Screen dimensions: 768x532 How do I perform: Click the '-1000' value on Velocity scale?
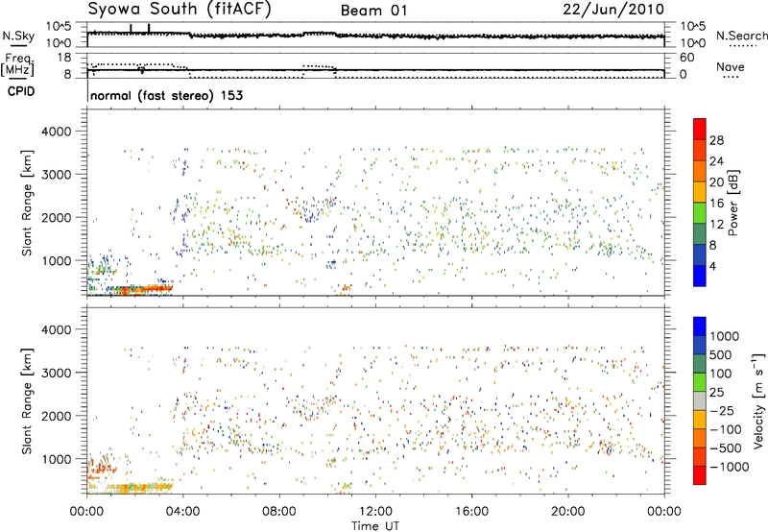[730, 467]
